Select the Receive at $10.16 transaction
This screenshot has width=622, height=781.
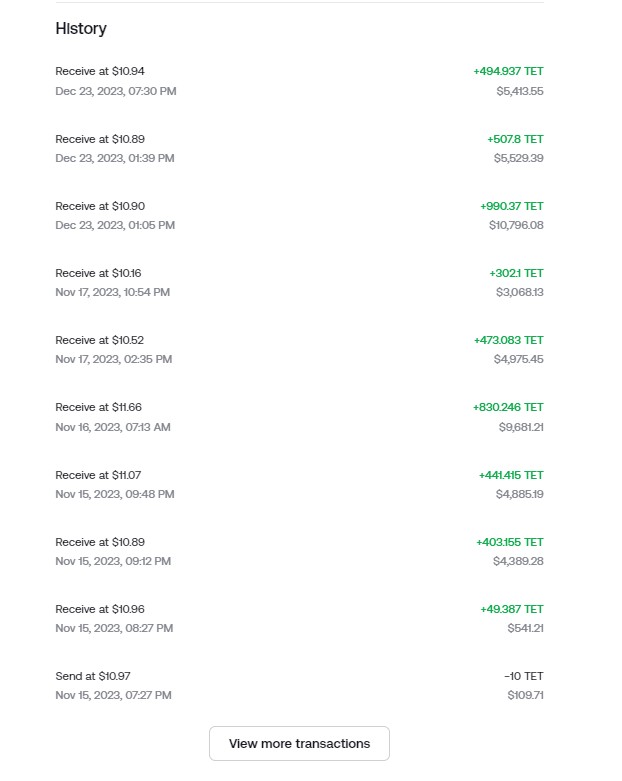click(x=99, y=273)
